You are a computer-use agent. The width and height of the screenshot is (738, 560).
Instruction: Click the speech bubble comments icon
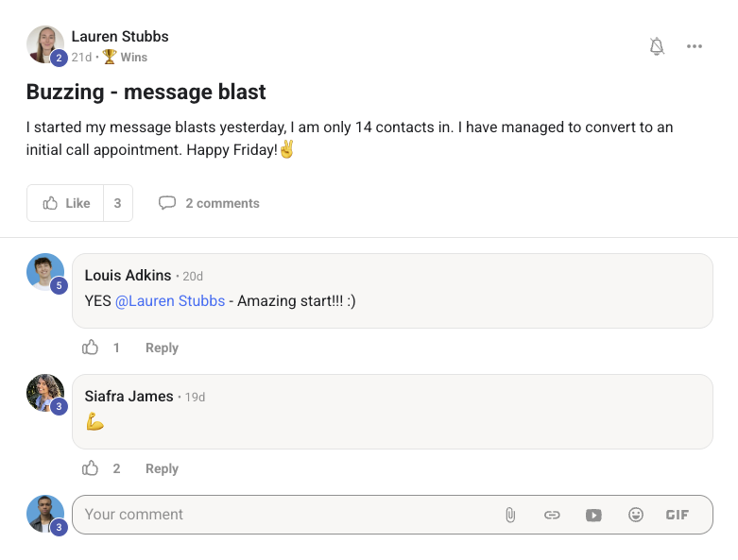(167, 203)
